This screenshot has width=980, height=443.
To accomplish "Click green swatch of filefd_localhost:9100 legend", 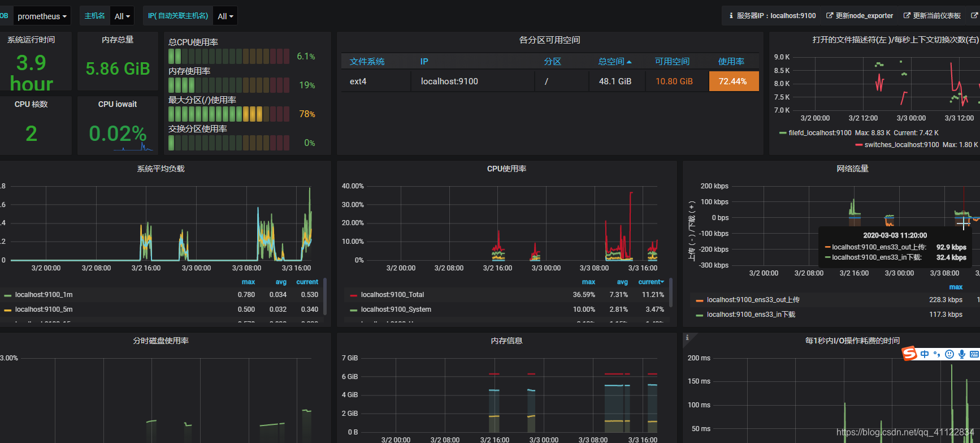I will (x=783, y=133).
